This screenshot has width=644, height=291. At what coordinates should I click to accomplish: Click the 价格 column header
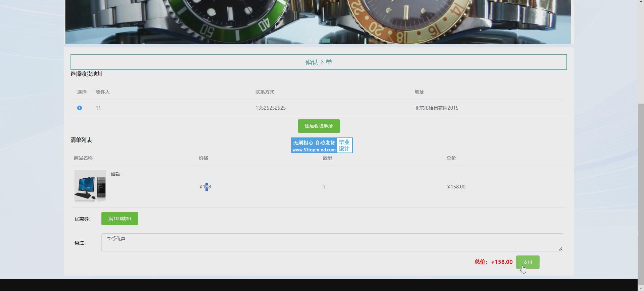point(203,158)
